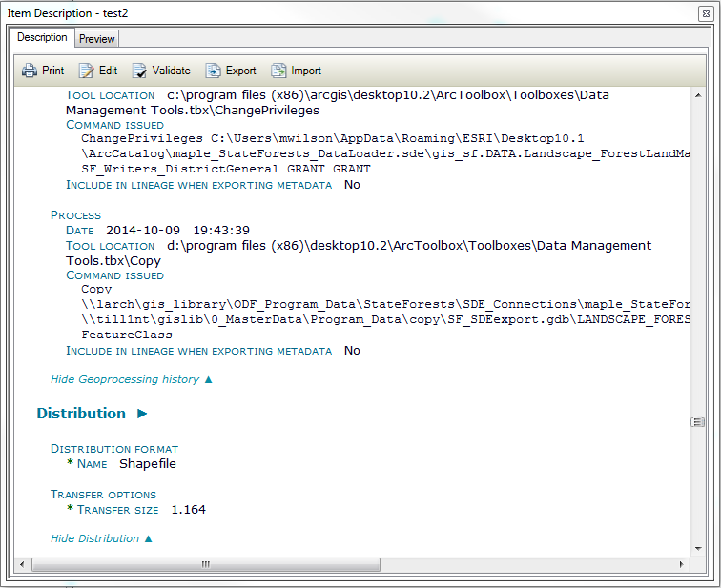Screen dimensions: 721x588
Task: Click the date value 2014-10-09 19:43:39
Action: coord(178,230)
